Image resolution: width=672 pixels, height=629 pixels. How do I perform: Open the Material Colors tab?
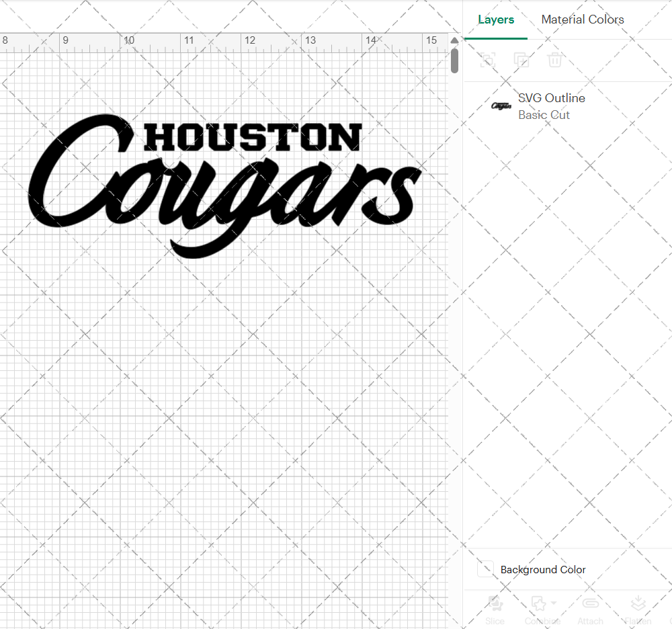(583, 19)
